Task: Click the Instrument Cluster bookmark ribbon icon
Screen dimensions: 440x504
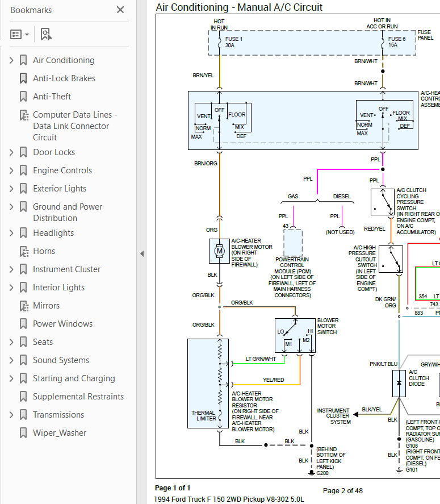Action: click(23, 269)
